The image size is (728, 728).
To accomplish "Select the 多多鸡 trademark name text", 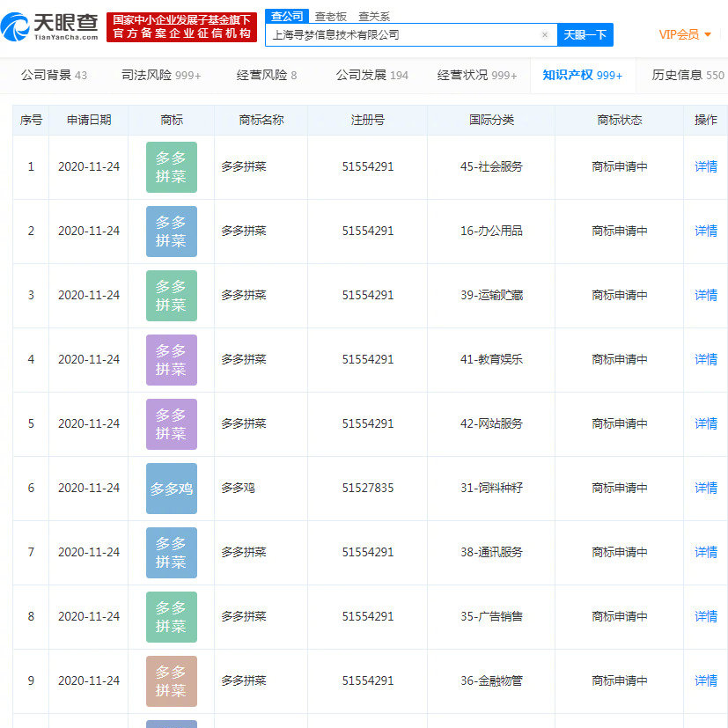I will [239, 488].
